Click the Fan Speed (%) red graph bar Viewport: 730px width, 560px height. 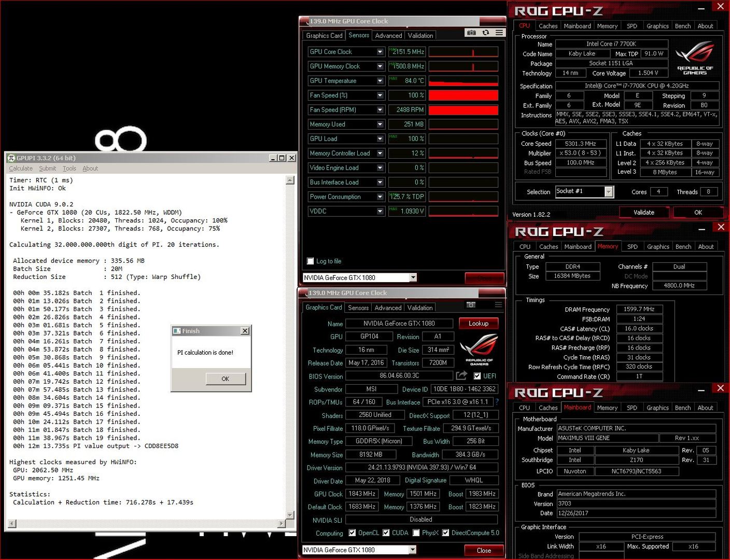click(x=463, y=95)
